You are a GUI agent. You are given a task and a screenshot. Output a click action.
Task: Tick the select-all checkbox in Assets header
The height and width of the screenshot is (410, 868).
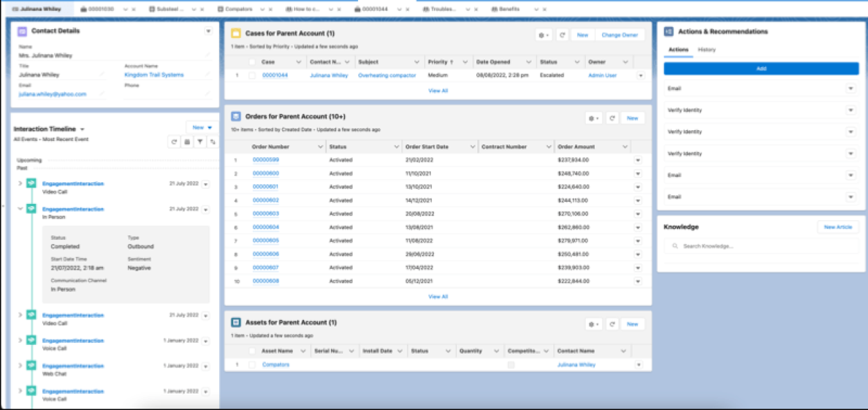(x=252, y=351)
